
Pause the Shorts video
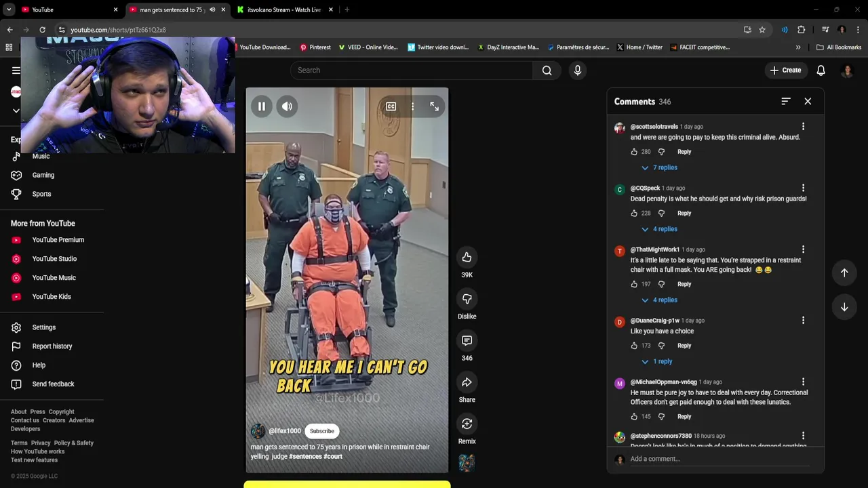[261, 106]
